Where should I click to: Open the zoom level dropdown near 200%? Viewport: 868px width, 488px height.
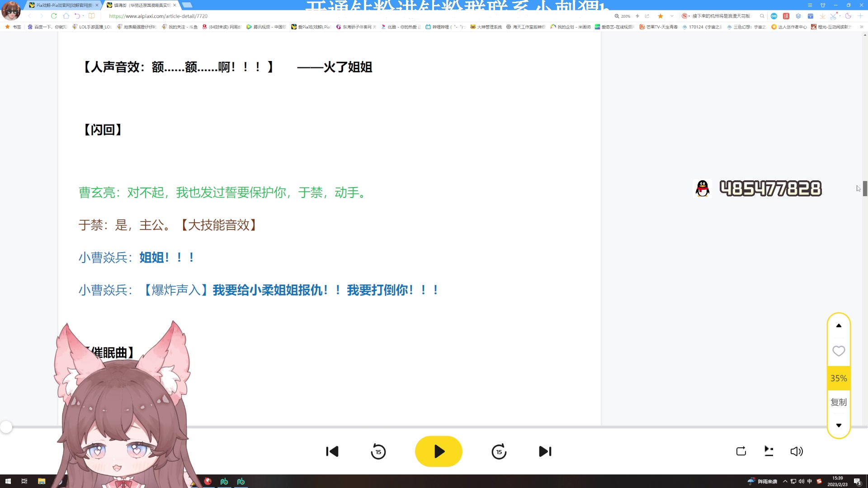point(624,16)
